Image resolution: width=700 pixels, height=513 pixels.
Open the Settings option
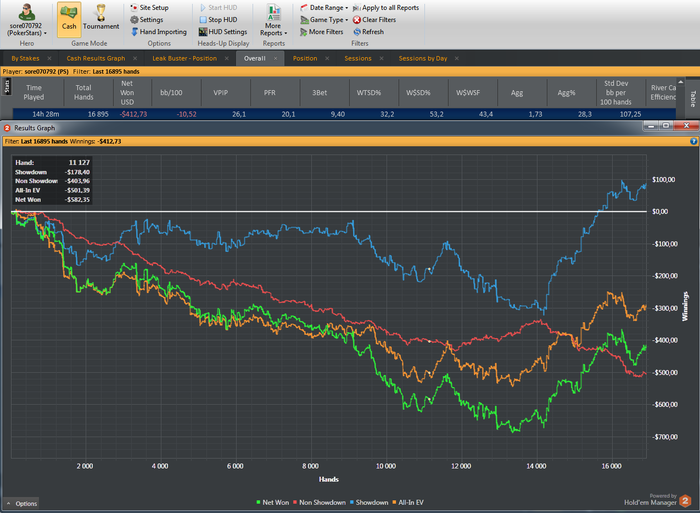[x=147, y=20]
